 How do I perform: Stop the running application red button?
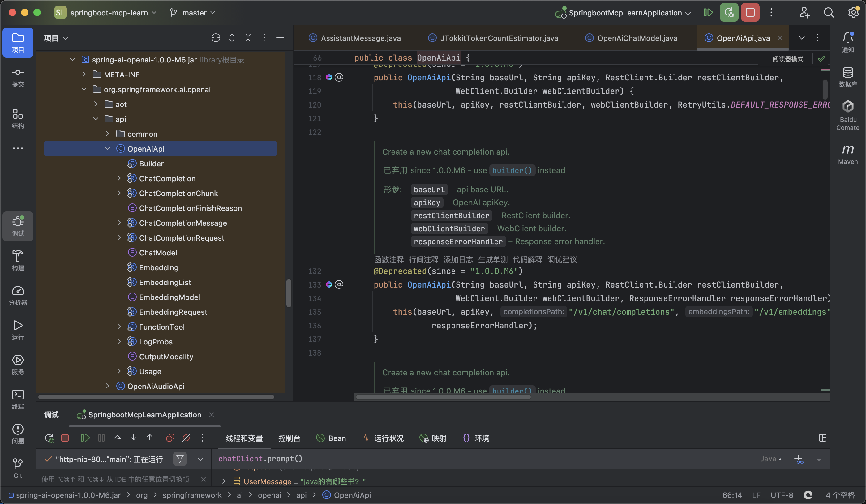click(x=750, y=13)
